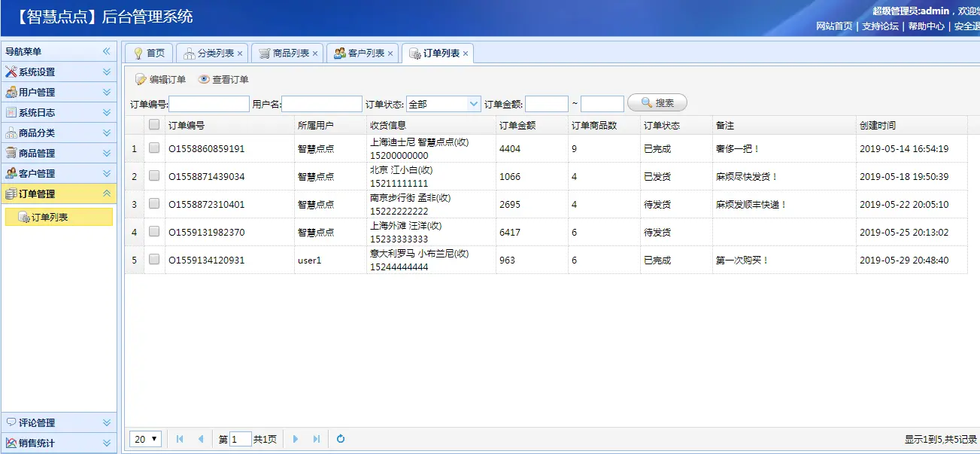Focus the minimum 订单金额 field

(547, 104)
